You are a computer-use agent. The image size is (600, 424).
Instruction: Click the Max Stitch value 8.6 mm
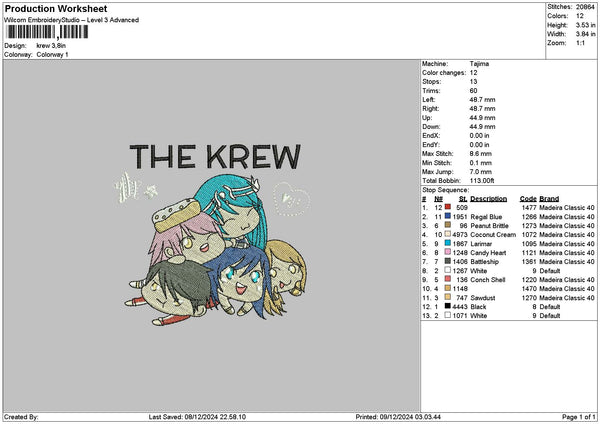481,154
